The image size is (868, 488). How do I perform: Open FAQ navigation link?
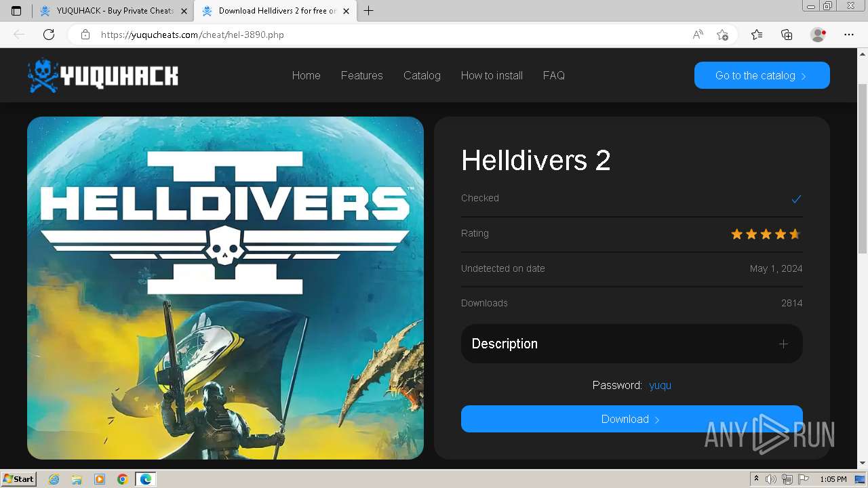tap(553, 75)
